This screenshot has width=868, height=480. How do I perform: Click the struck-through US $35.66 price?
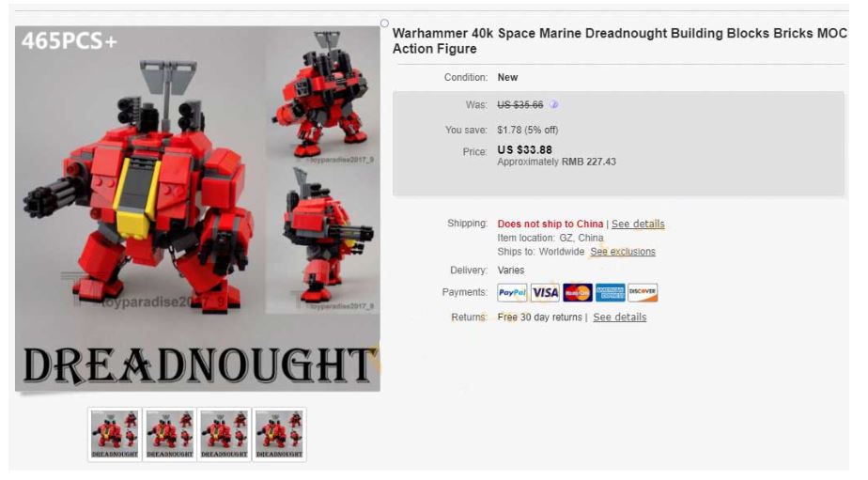[519, 104]
